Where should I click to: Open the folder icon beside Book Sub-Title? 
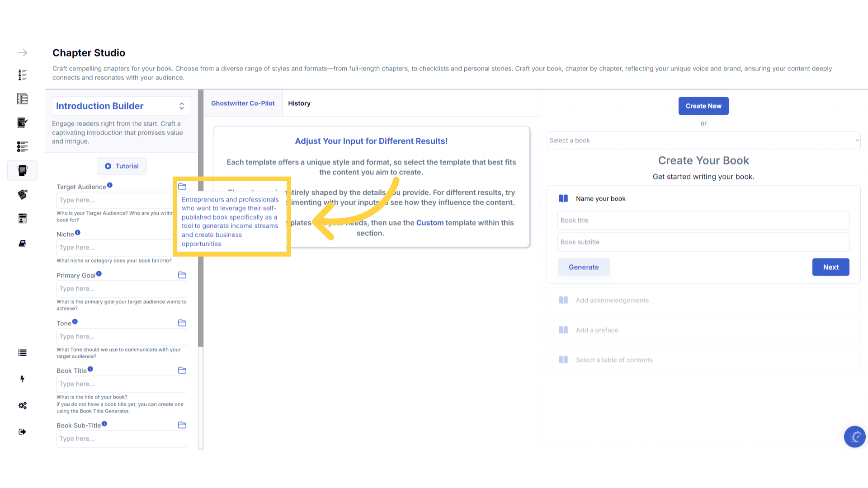pyautogui.click(x=182, y=425)
